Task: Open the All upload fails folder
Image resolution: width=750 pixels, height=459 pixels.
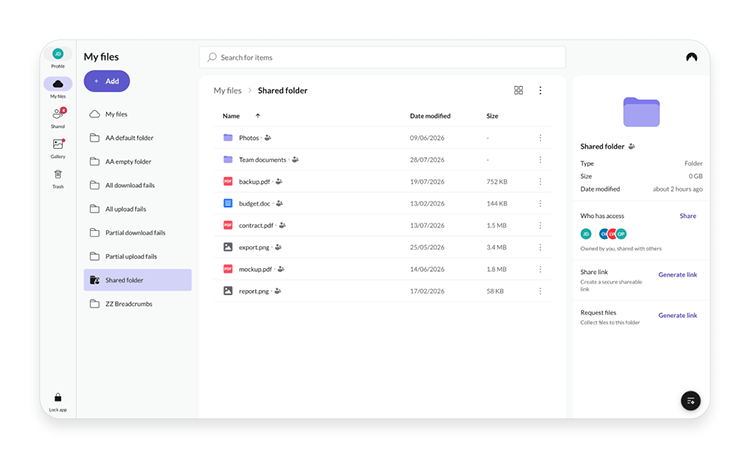Action: click(138, 209)
